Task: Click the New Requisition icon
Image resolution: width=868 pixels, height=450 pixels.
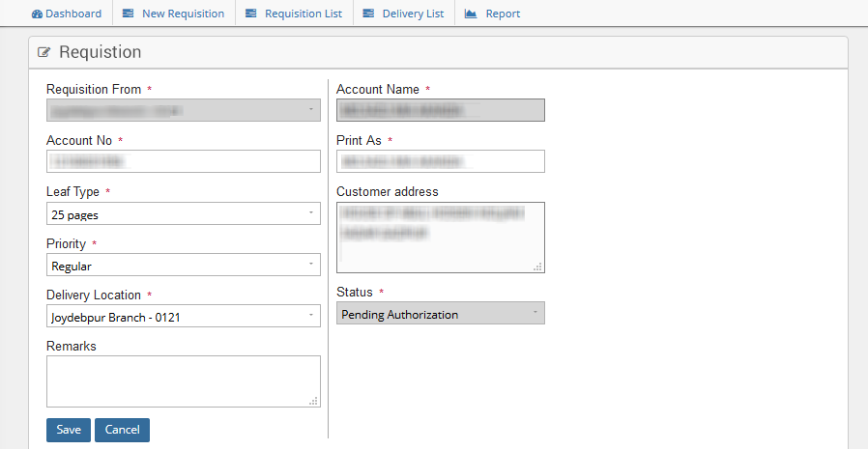Action: 129,14
